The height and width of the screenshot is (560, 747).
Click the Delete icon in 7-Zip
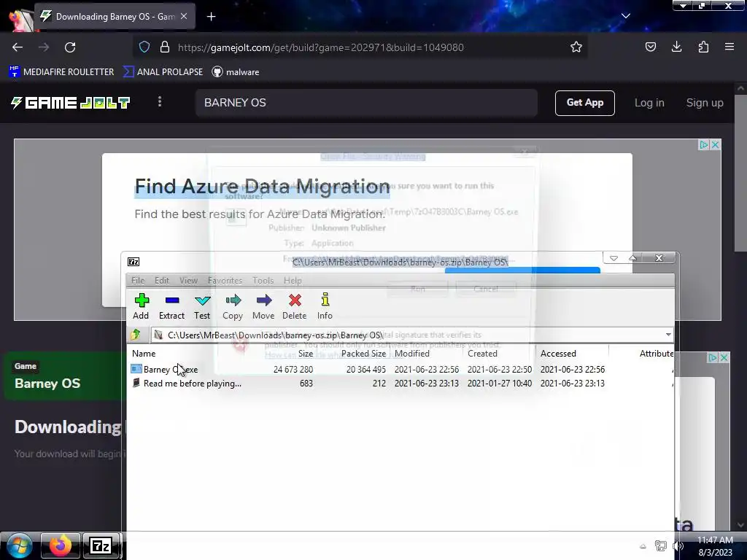295,306
